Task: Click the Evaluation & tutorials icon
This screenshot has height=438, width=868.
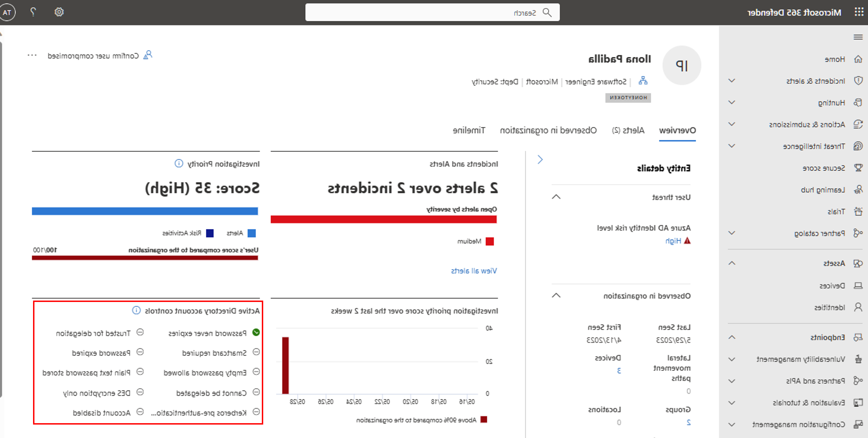Action: pyautogui.click(x=858, y=403)
